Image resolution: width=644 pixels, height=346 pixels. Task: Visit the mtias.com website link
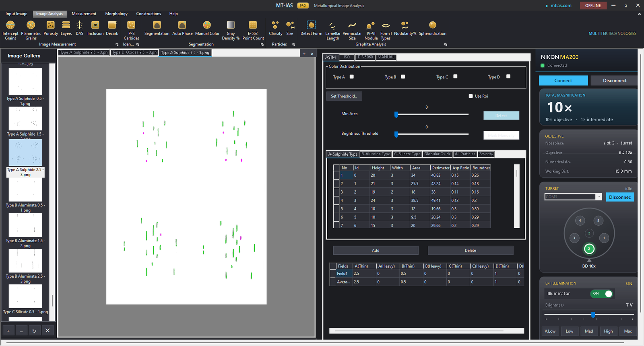561,6
